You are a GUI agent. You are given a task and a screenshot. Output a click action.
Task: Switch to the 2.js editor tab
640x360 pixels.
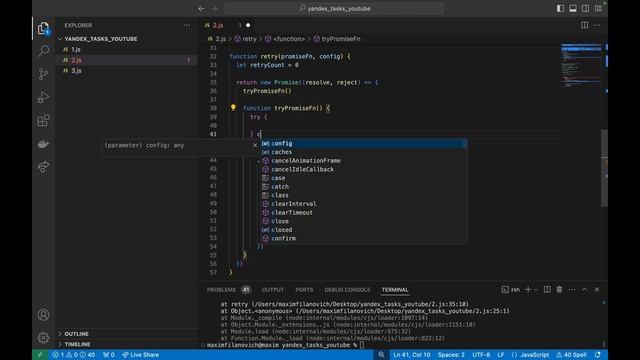coord(218,25)
